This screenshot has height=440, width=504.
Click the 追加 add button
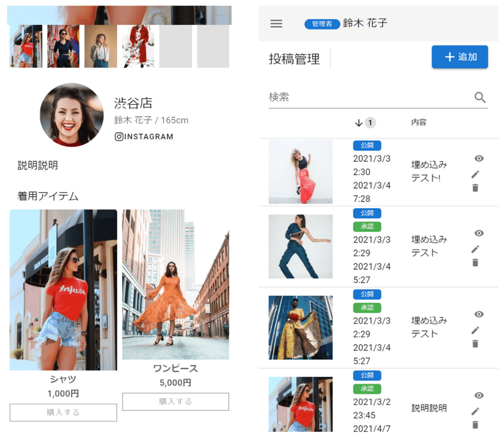tap(459, 57)
